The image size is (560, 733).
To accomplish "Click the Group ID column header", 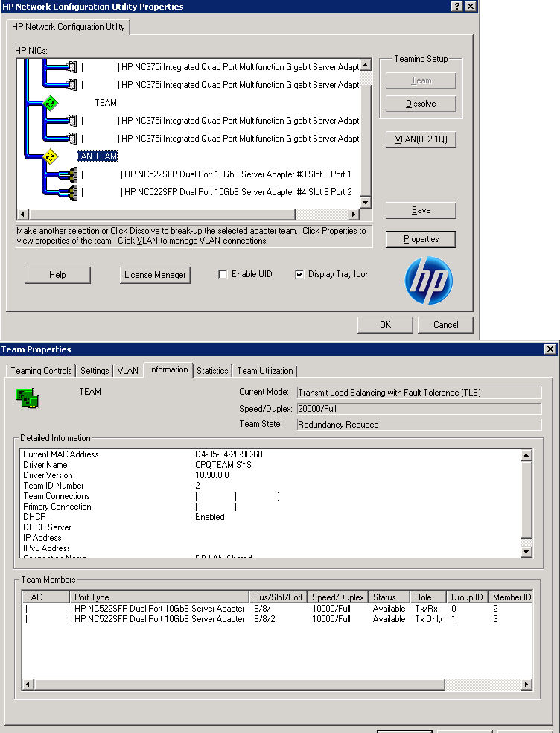I will tap(467, 597).
